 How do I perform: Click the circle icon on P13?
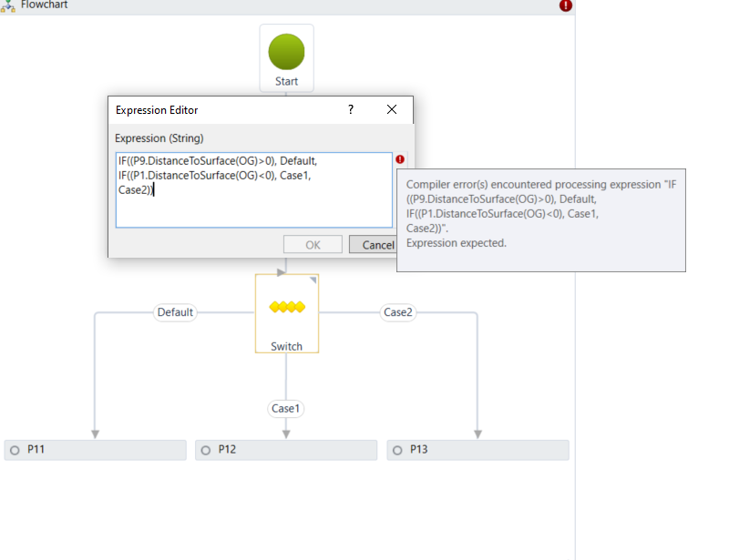point(397,451)
